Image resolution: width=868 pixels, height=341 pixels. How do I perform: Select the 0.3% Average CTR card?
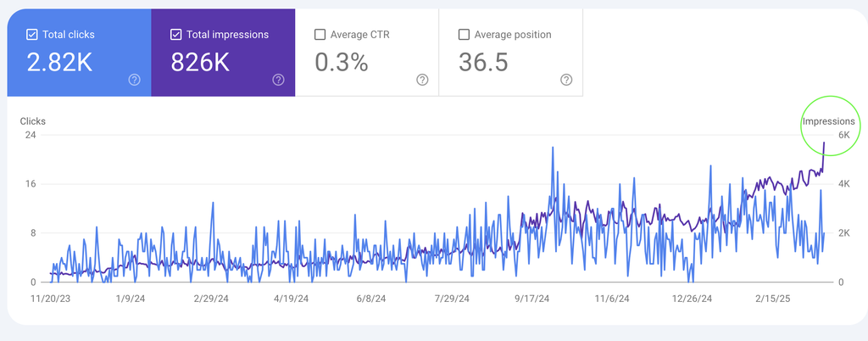[x=367, y=53]
